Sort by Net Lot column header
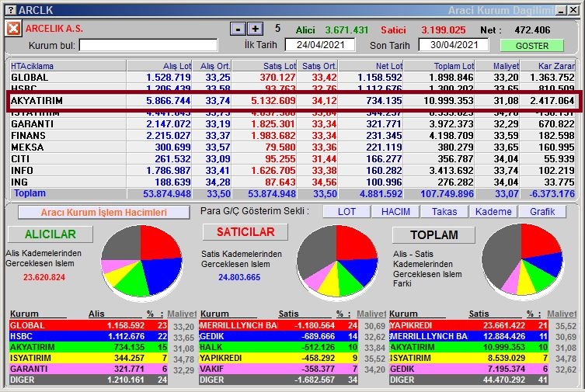 371,66
